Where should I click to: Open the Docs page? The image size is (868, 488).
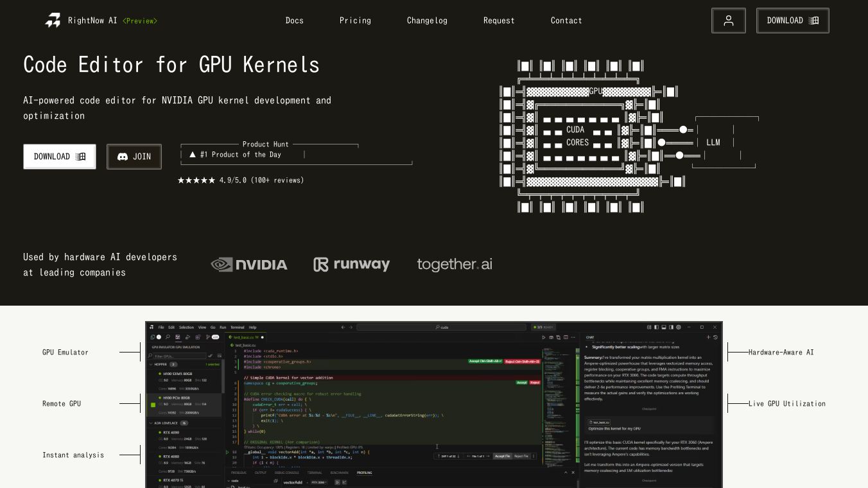click(x=295, y=21)
